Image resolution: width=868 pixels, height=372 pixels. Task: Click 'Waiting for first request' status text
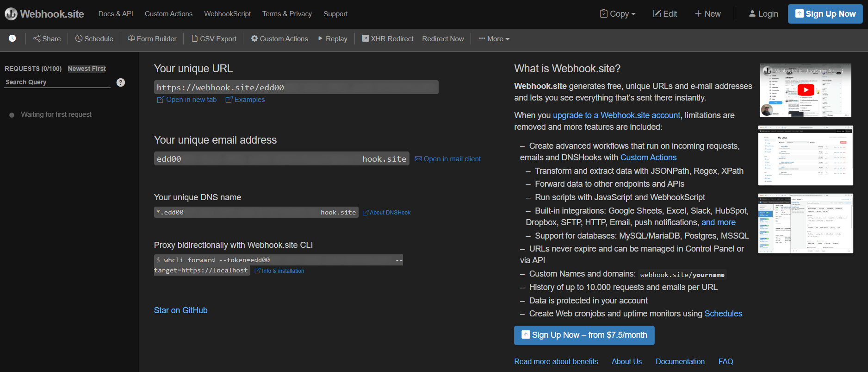coord(56,114)
